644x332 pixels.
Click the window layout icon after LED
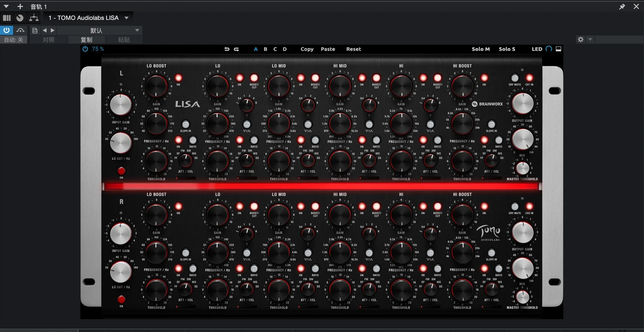point(558,49)
